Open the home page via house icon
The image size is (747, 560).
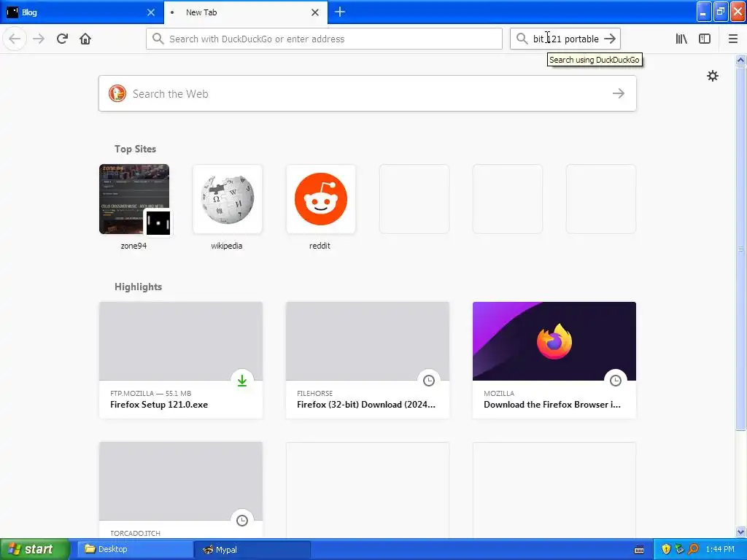[x=85, y=39]
